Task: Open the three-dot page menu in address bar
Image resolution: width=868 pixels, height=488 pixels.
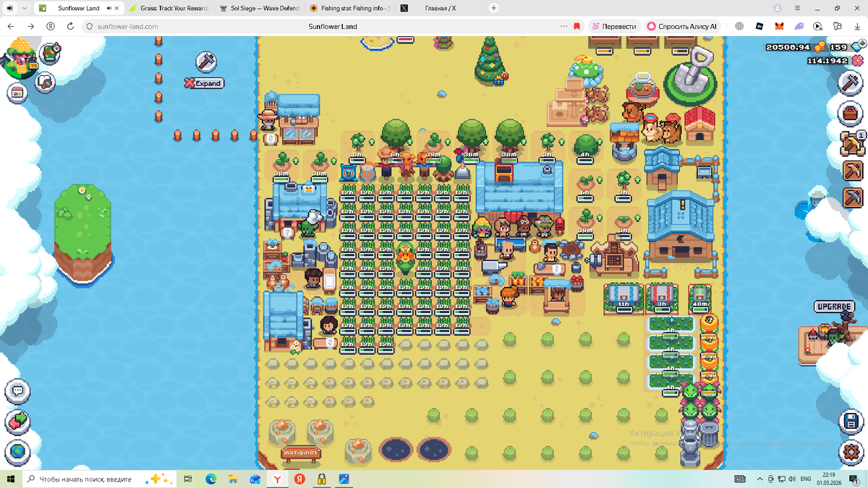Action: pyautogui.click(x=564, y=26)
